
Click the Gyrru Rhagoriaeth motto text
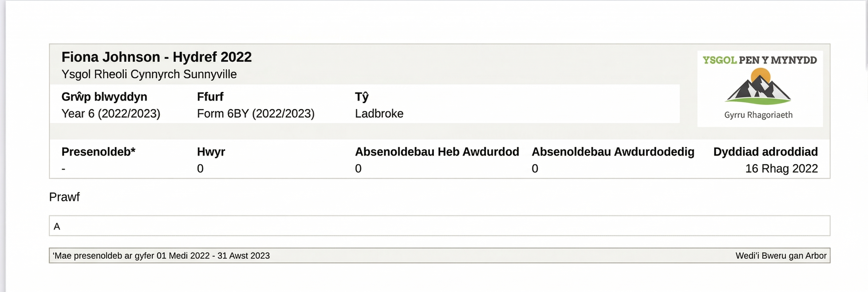[x=758, y=115]
